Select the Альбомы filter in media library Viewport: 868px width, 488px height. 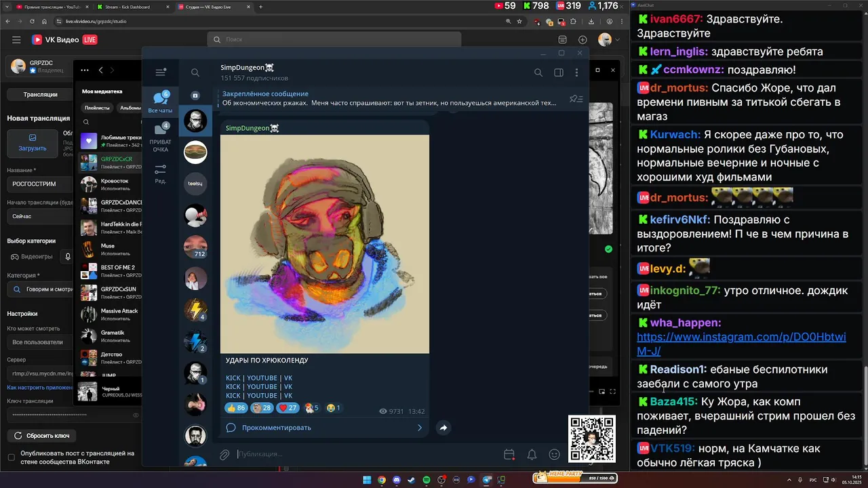click(x=130, y=108)
